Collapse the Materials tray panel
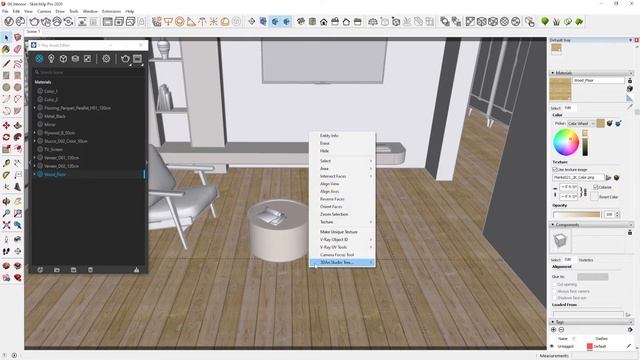The height and width of the screenshot is (360, 640). point(553,73)
